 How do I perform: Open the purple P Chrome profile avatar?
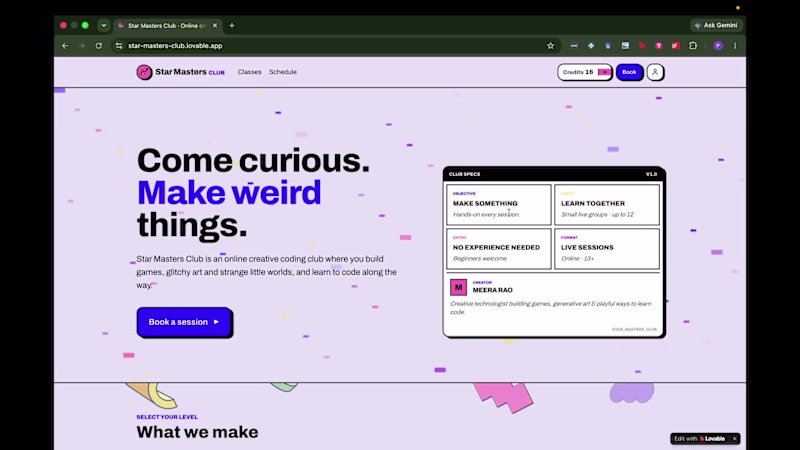718,46
